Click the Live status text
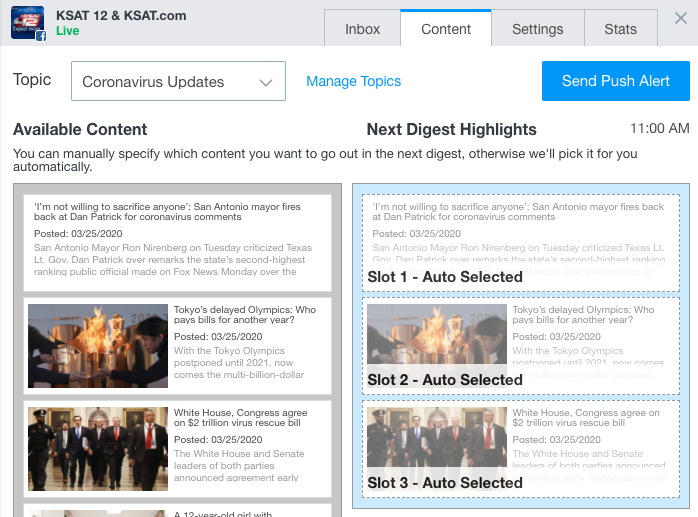Screen dimensions: 698x517 (68, 31)
